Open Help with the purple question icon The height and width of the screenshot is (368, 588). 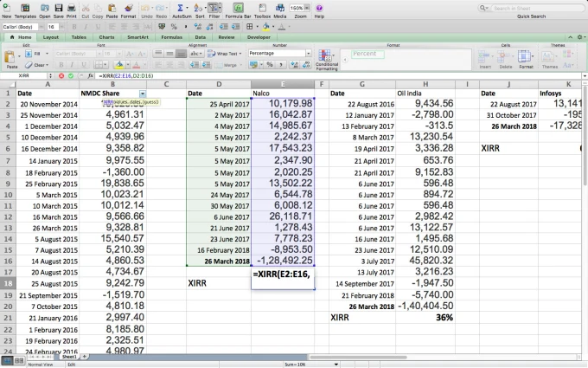(x=319, y=8)
